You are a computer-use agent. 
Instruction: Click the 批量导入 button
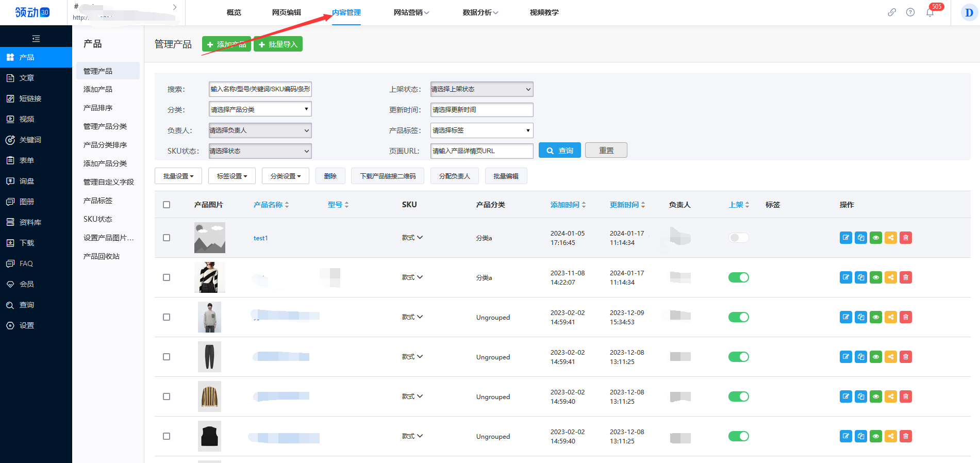click(278, 44)
